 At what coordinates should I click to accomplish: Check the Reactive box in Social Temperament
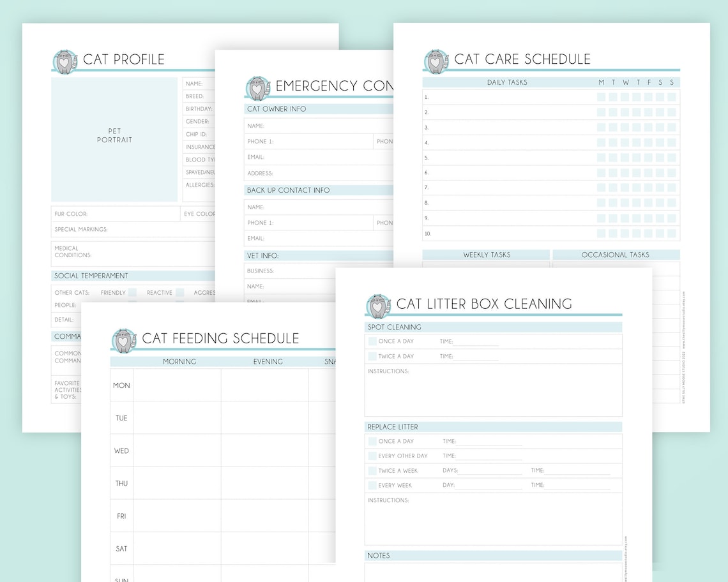click(x=180, y=292)
